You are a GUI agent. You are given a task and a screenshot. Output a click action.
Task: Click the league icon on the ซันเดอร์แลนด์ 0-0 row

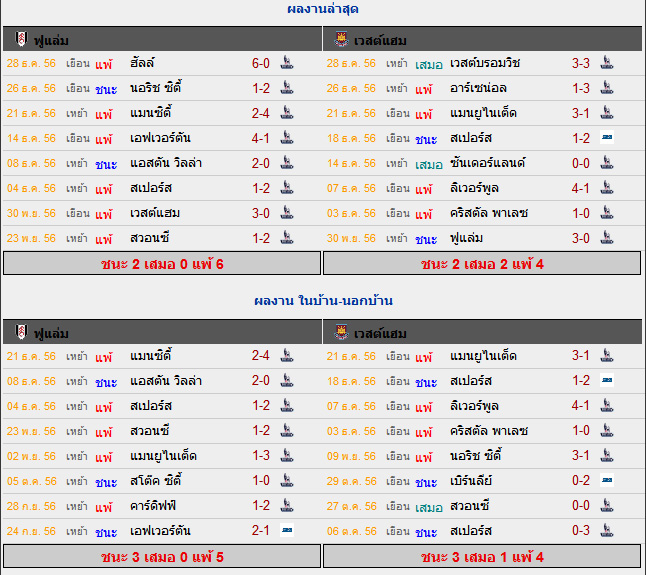[x=607, y=163]
